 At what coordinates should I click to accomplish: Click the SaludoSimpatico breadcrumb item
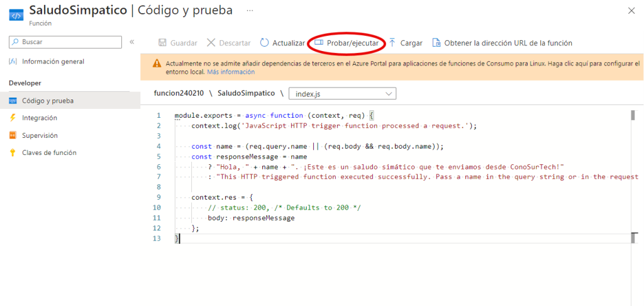tap(246, 94)
